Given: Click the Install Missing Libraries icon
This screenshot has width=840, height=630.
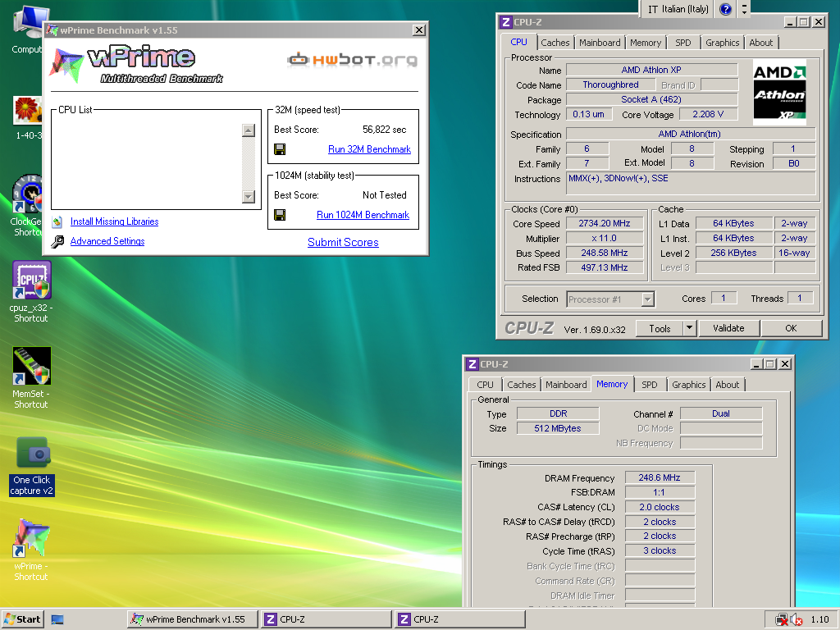Looking at the screenshot, I should [x=58, y=221].
